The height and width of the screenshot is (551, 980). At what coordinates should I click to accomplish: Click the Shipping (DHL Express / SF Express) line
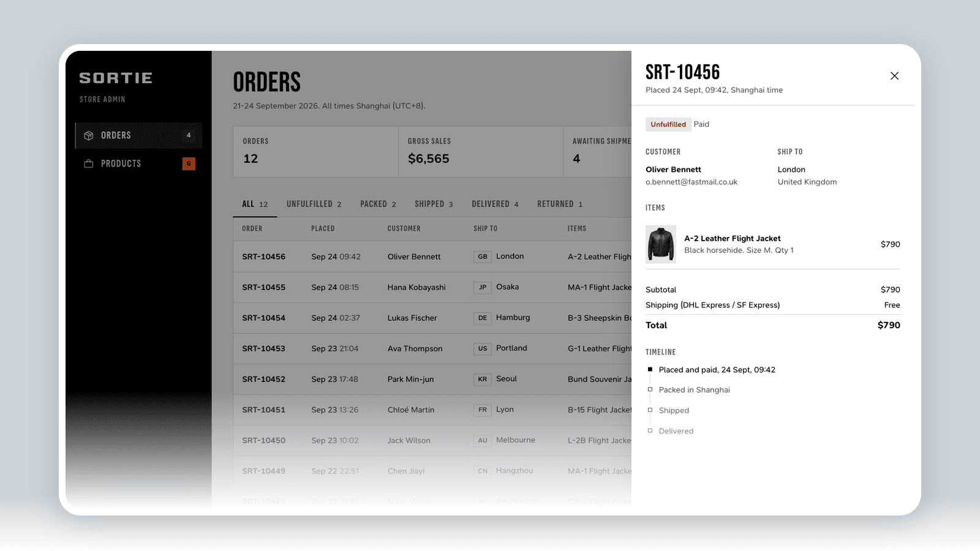773,305
